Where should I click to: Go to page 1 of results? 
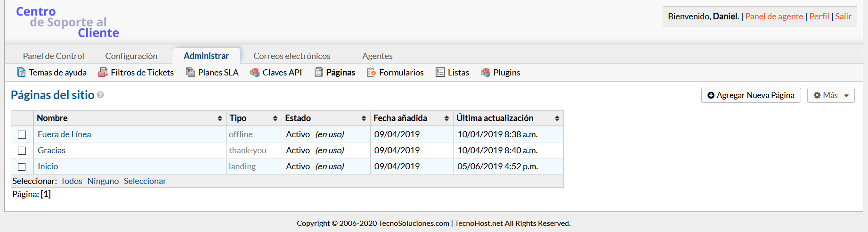tap(46, 194)
